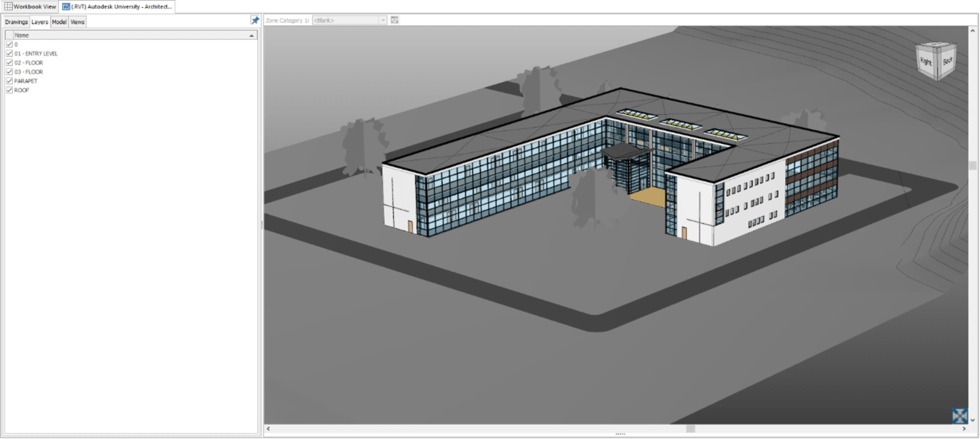Image resolution: width=980 pixels, height=439 pixels.
Task: Click the Name column sort arrow
Action: point(251,36)
